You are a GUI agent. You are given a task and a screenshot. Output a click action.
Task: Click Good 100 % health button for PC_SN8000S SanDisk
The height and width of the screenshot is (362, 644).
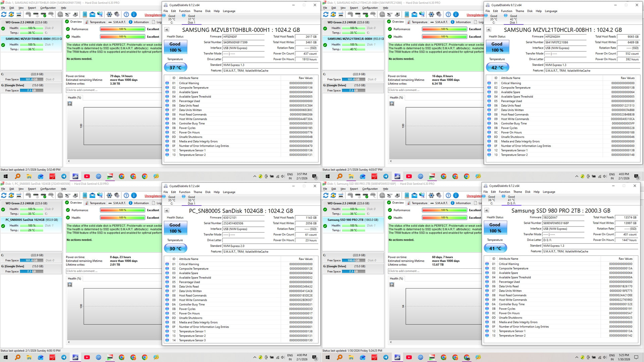(x=175, y=228)
